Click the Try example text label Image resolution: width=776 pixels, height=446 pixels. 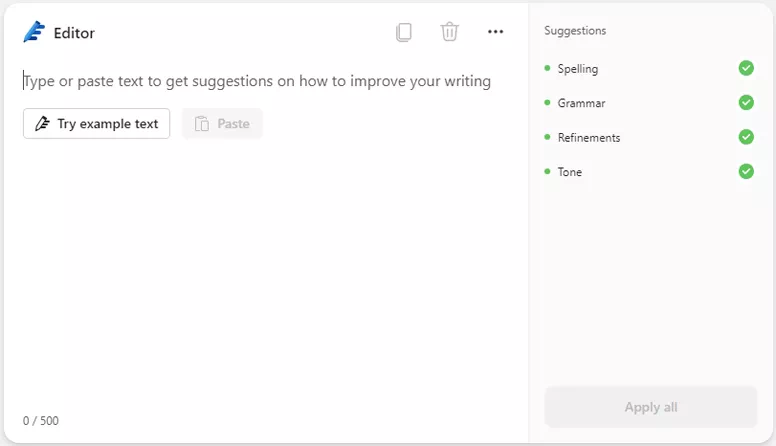click(107, 124)
